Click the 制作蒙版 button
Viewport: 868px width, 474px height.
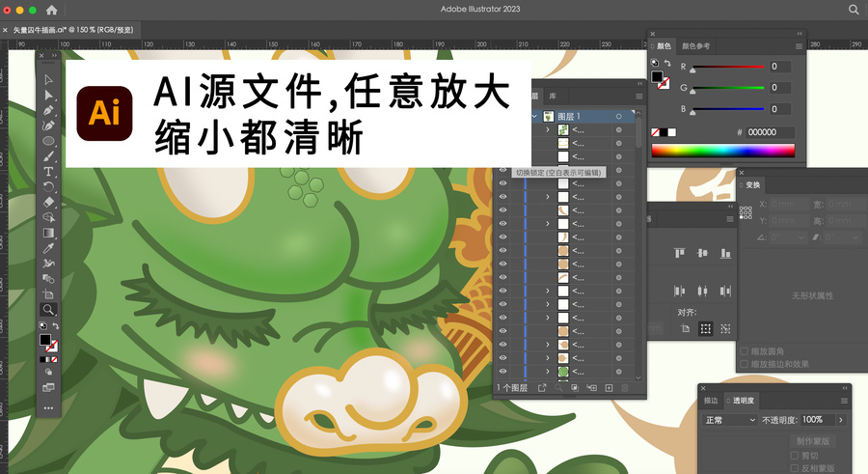coord(813,441)
